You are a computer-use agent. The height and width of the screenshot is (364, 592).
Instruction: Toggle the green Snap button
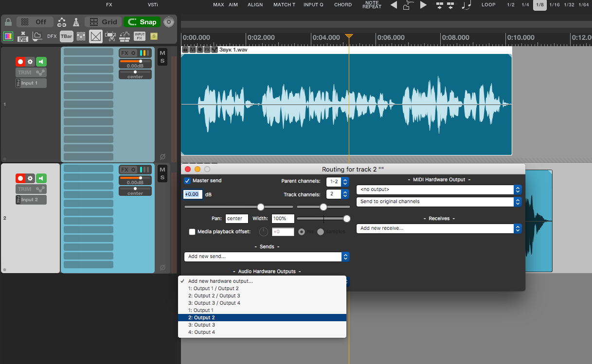pyautogui.click(x=142, y=22)
